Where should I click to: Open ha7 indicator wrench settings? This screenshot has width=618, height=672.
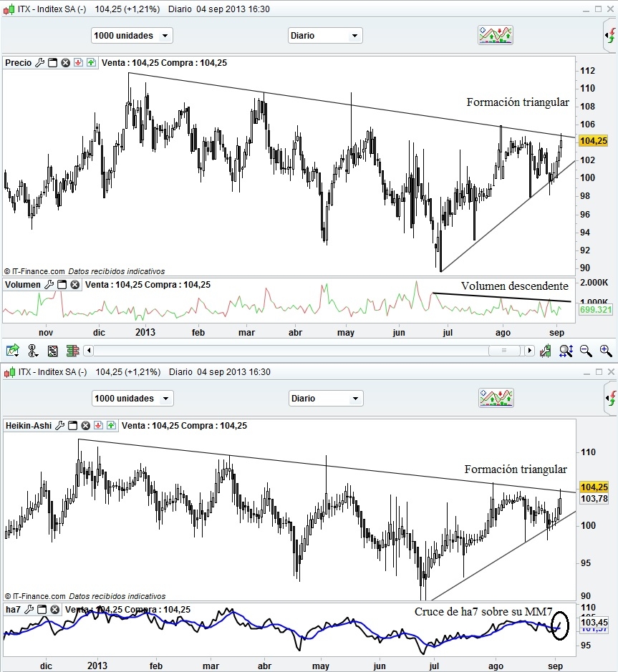tap(29, 610)
